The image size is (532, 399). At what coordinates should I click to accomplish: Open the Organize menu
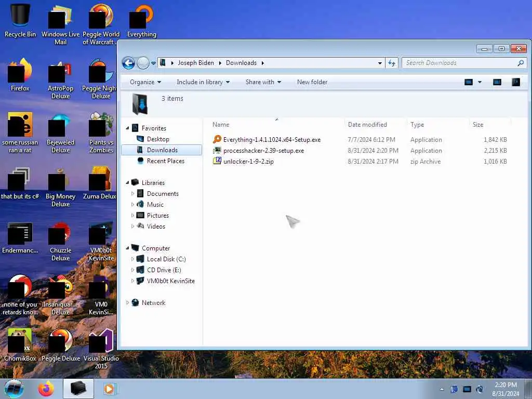tap(145, 82)
